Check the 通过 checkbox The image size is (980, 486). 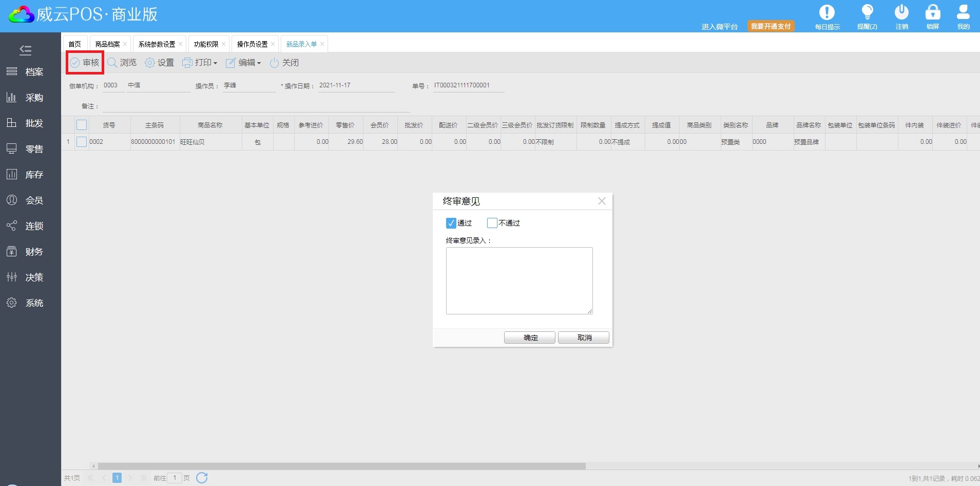[x=451, y=223]
